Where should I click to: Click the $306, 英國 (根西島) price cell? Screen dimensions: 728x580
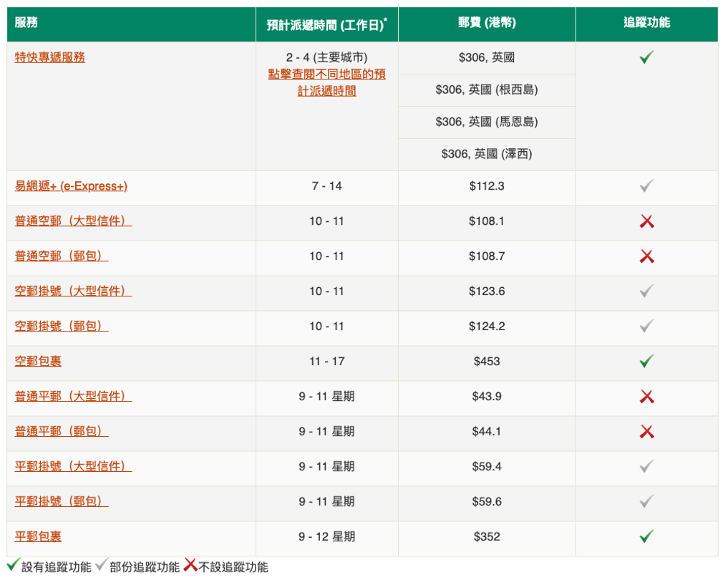(x=487, y=90)
